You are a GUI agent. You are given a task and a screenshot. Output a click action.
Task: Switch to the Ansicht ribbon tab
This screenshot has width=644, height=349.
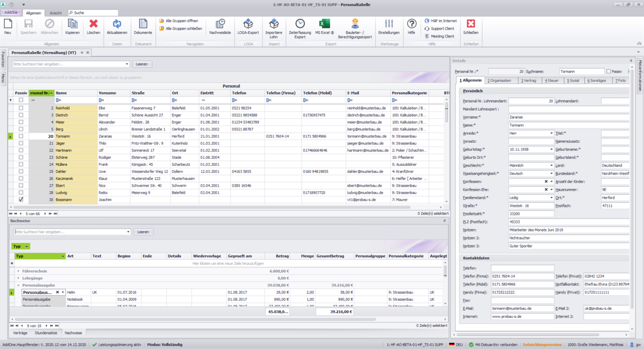[55, 12]
